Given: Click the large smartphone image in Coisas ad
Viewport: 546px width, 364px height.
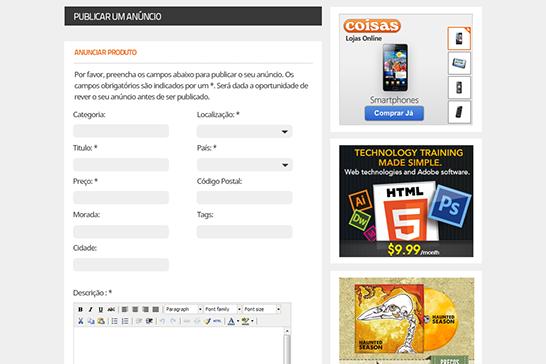Looking at the screenshot, I should click(x=395, y=68).
